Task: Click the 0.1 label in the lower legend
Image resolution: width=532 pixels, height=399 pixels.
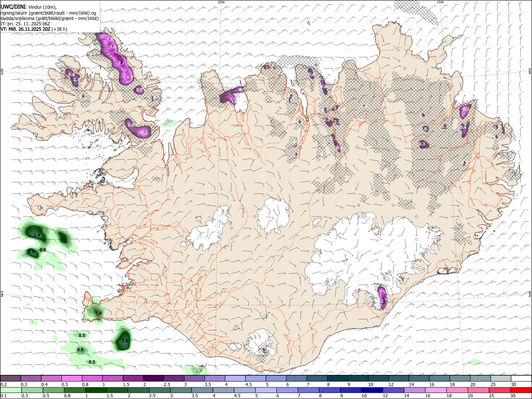Action: (x=3, y=396)
